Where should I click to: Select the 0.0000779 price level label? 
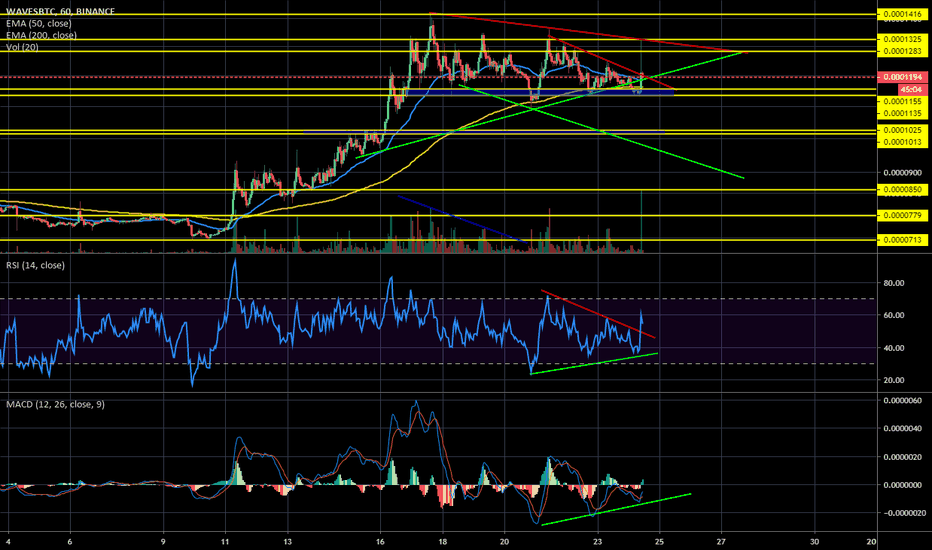(902, 215)
